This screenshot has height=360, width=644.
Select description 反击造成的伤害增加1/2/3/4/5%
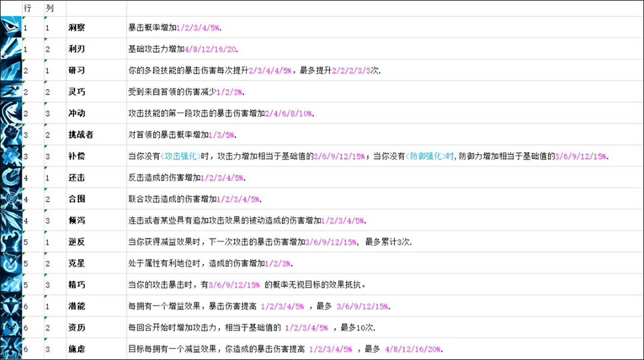[x=187, y=178]
